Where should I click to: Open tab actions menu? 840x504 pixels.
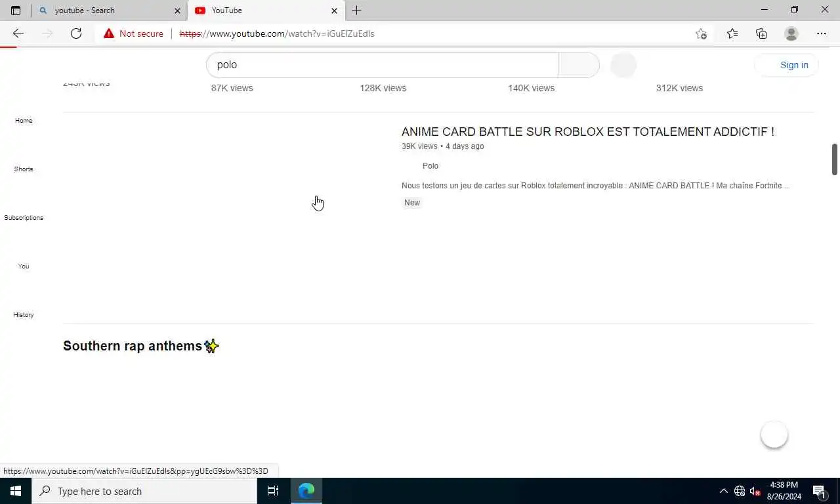[x=16, y=10]
